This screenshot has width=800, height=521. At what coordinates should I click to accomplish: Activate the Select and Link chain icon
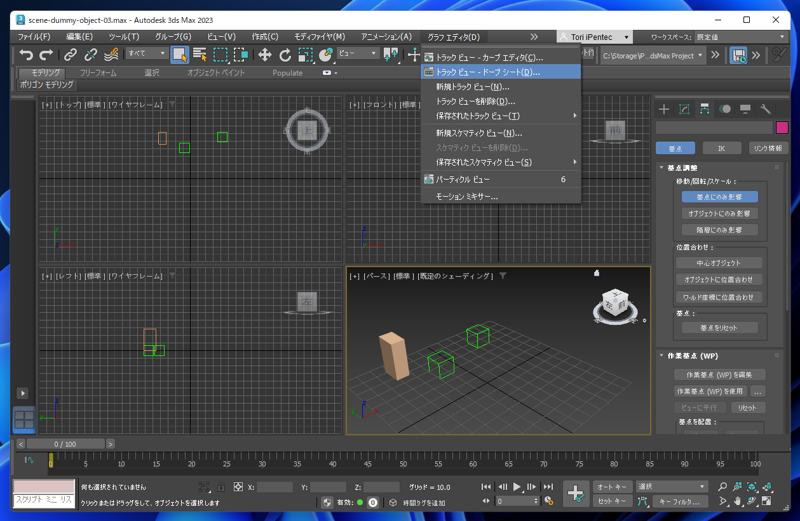[x=70, y=55]
